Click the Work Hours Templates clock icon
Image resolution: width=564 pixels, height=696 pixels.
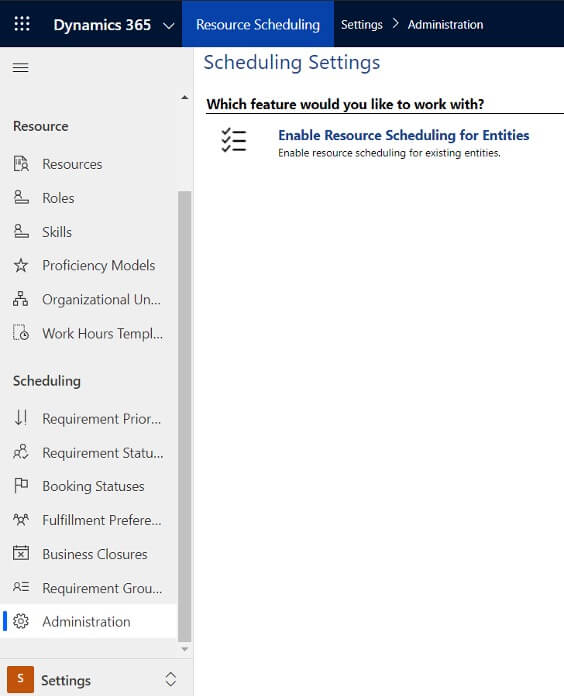[21, 333]
